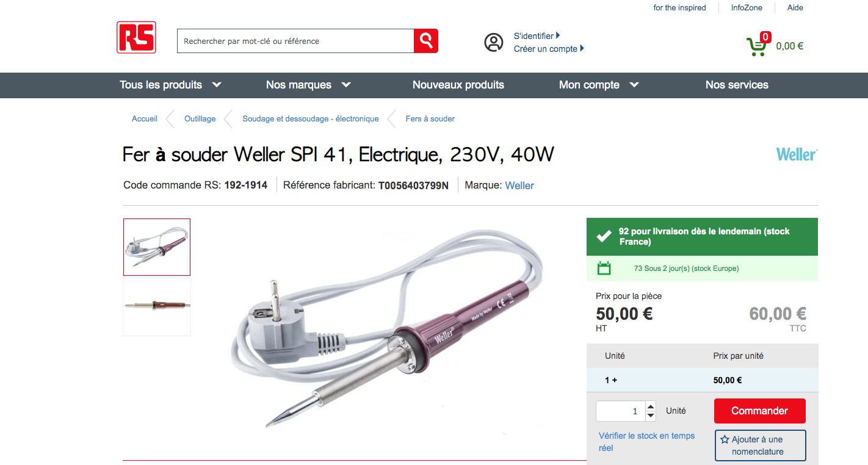Click the green checkmark stock icon
The width and height of the screenshot is (868, 465).
[x=604, y=236]
